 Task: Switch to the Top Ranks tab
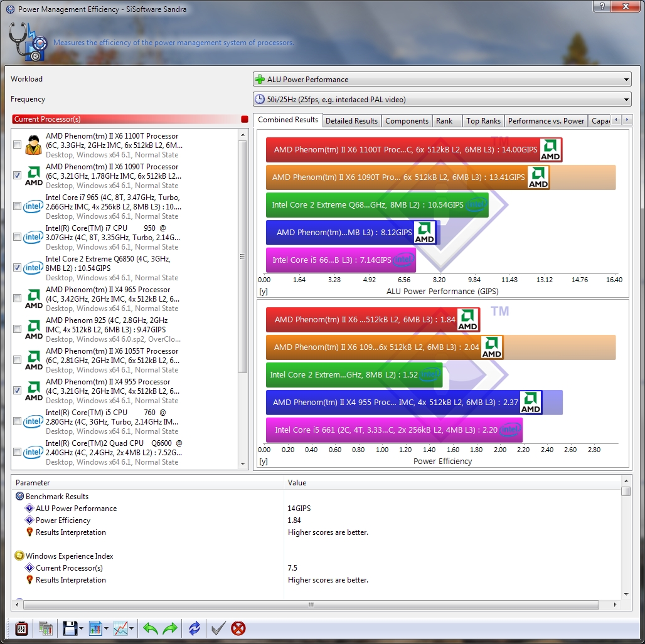click(x=483, y=121)
